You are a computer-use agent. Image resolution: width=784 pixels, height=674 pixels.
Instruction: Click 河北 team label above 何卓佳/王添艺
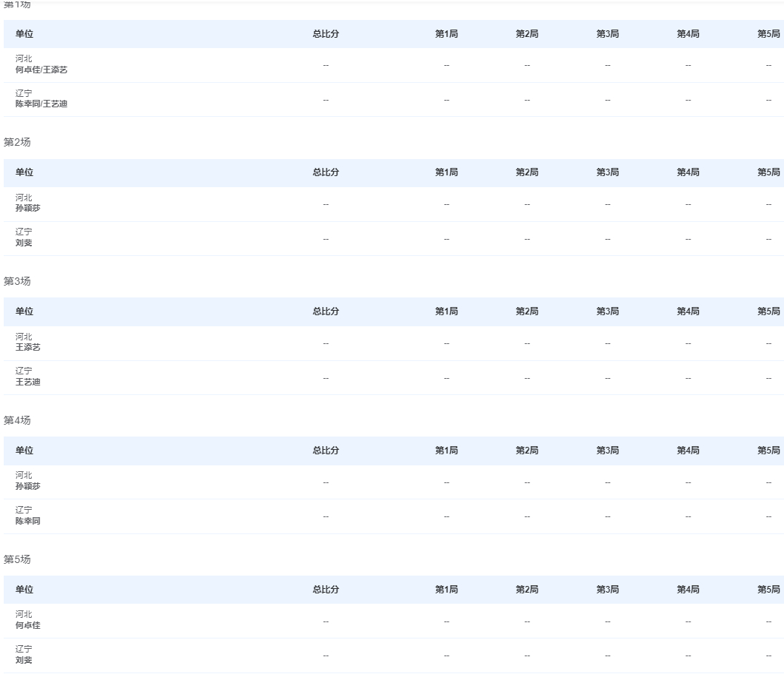pyautogui.click(x=24, y=59)
